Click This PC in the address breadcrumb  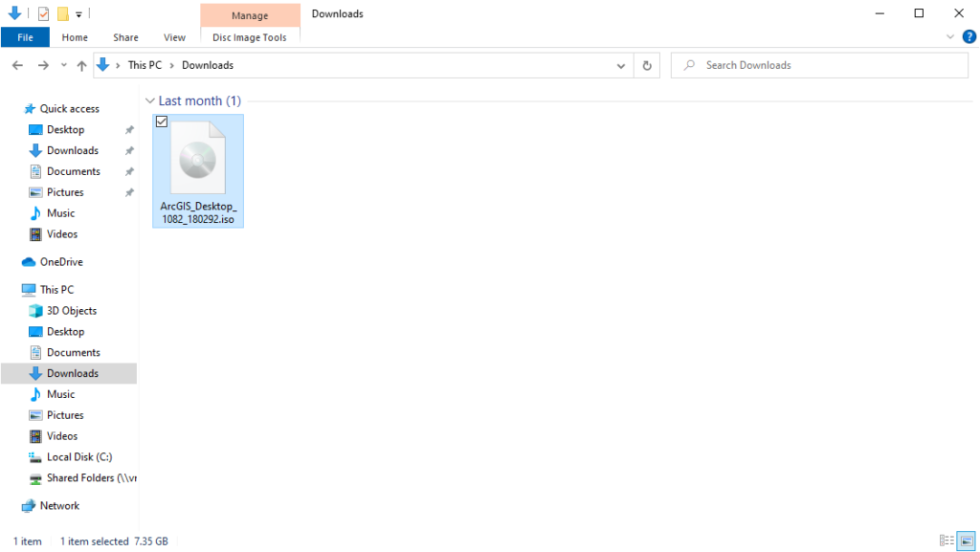[x=145, y=65]
